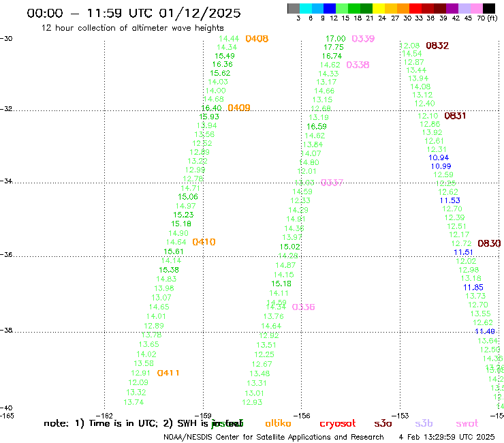
Task: Select the cryosat satellite legend label
Action: 338,424
